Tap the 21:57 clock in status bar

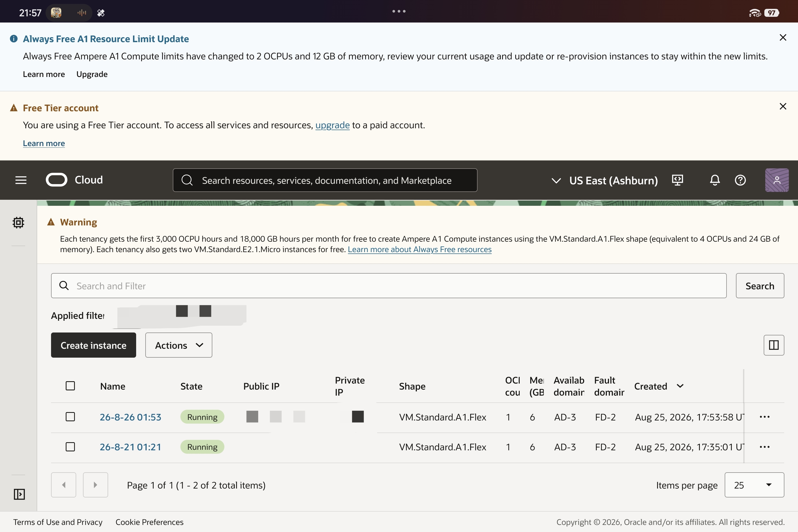pyautogui.click(x=30, y=13)
